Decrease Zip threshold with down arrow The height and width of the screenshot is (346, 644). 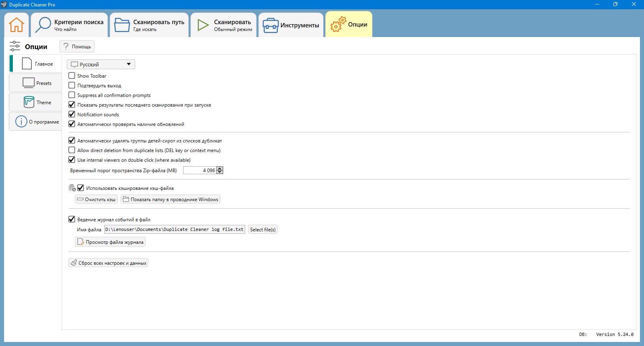tap(220, 172)
